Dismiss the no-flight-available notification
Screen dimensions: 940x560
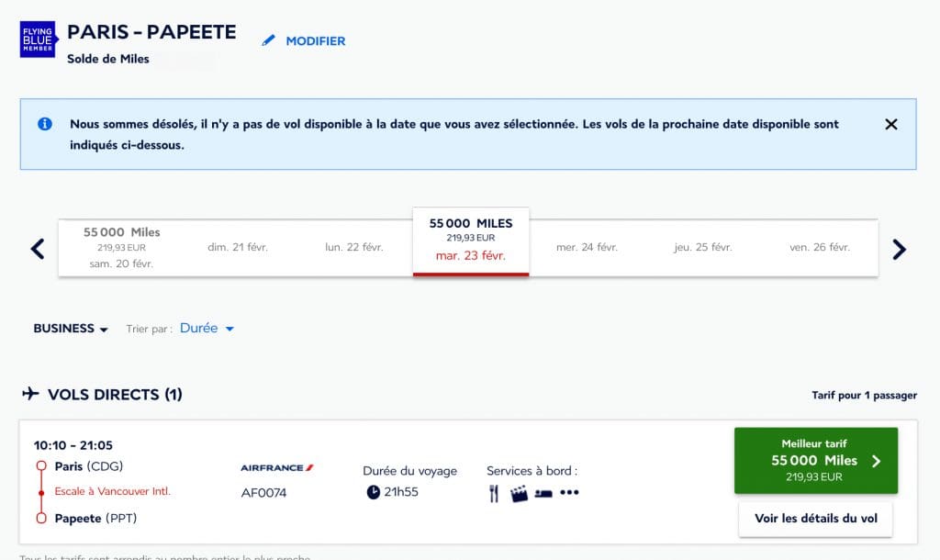click(x=890, y=124)
